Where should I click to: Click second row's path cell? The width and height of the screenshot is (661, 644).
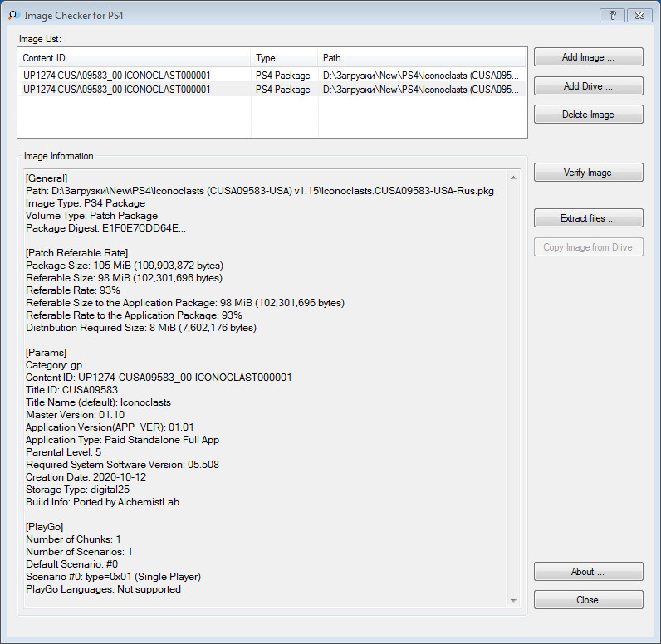coord(421,90)
